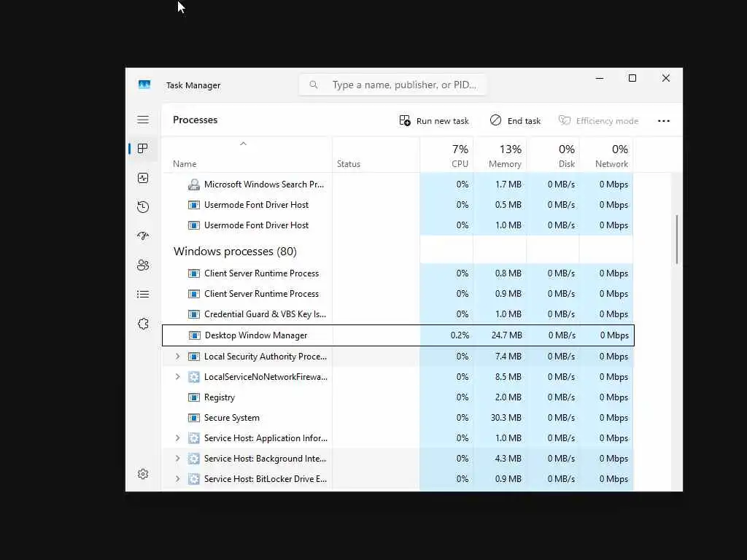
Task: Select Client Server Runtime Process 0.8 MB row
Action: pyautogui.click(x=398, y=273)
